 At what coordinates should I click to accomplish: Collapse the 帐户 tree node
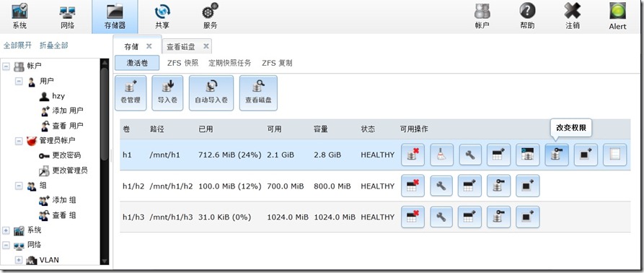click(6, 66)
